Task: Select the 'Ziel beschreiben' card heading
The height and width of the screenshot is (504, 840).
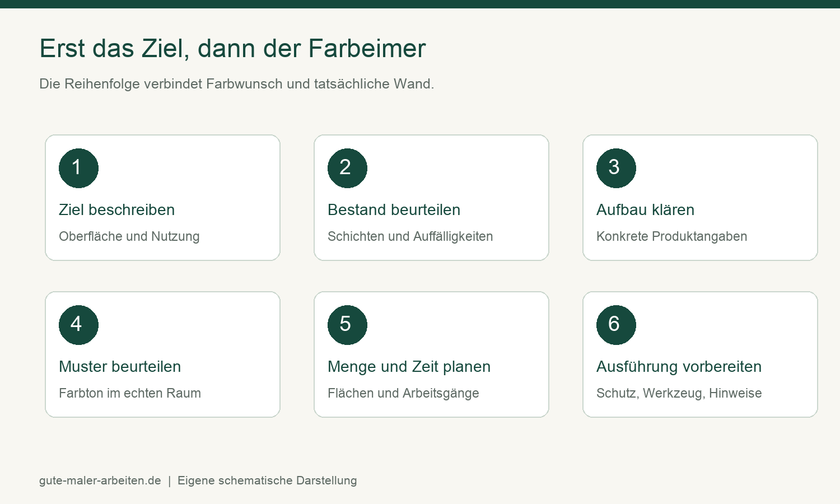Action: (x=117, y=210)
